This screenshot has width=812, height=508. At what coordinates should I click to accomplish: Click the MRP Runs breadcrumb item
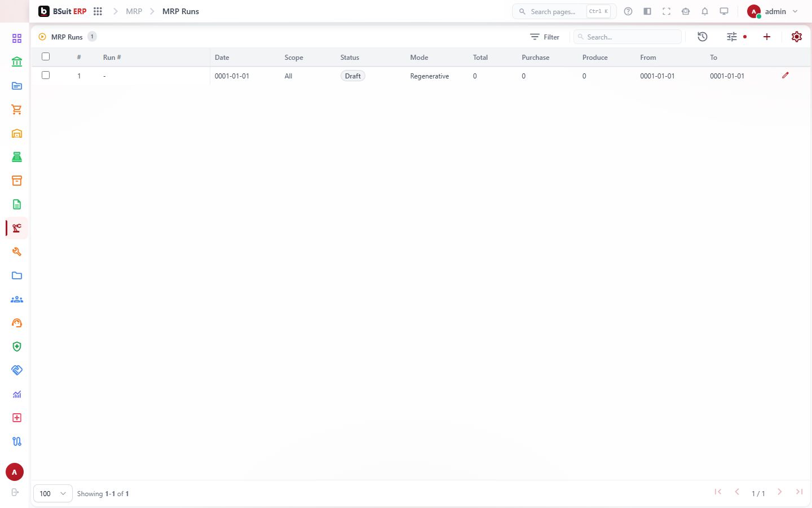180,11
